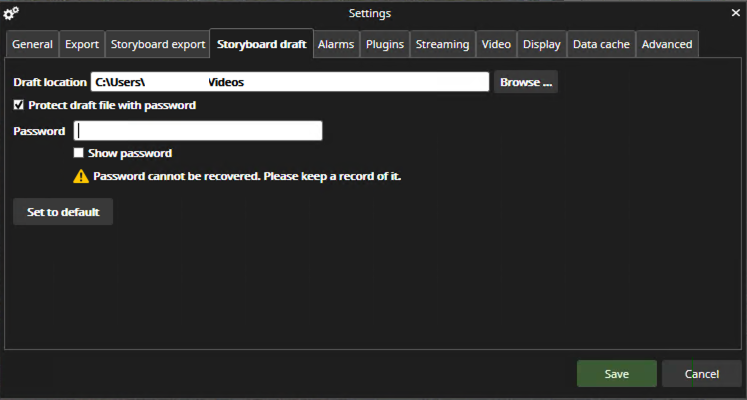747x400 pixels.
Task: Open the Advanced settings tab
Action: tap(666, 44)
